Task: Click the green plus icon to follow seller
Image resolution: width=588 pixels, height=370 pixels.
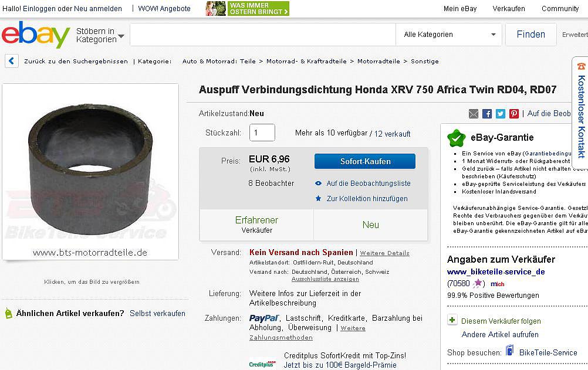Action: point(452,320)
